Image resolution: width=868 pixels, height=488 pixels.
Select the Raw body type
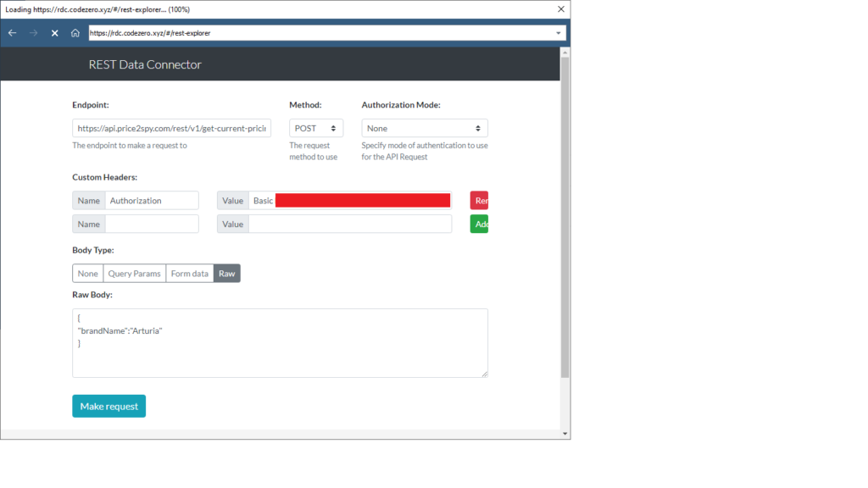tap(227, 274)
